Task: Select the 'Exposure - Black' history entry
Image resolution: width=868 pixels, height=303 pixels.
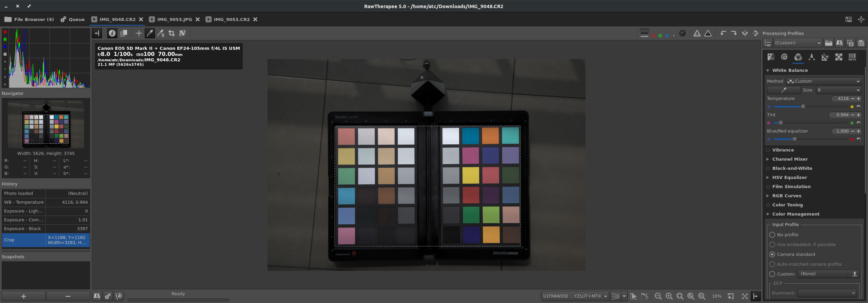Action: pyautogui.click(x=46, y=229)
